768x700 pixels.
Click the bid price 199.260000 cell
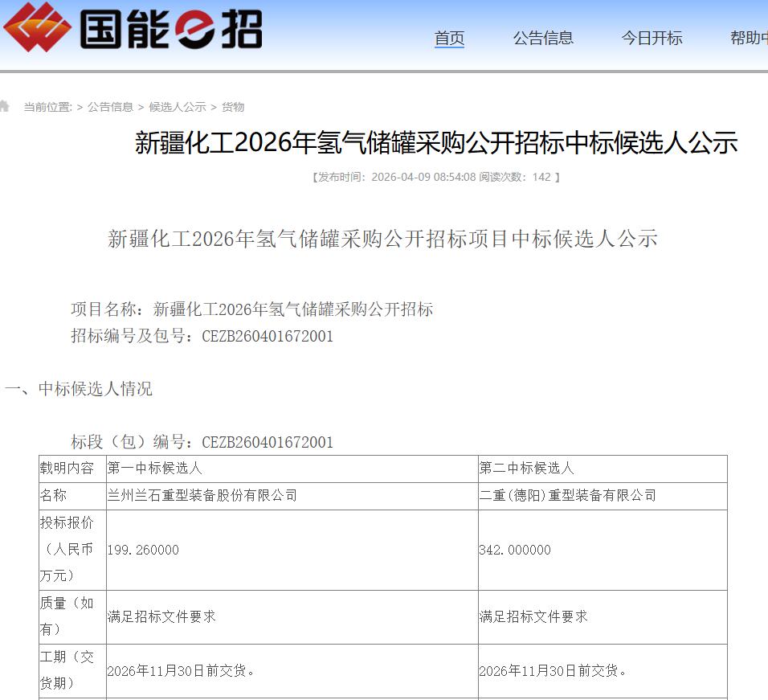143,551
